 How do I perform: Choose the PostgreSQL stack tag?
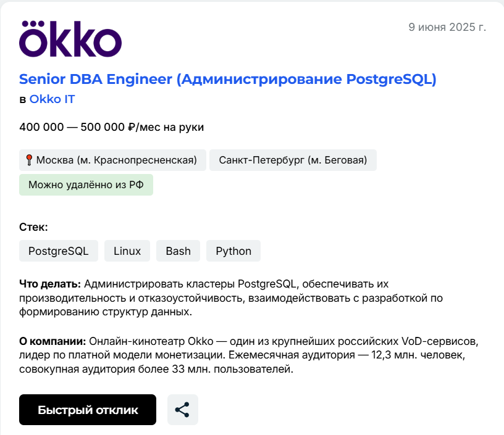pyautogui.click(x=59, y=251)
